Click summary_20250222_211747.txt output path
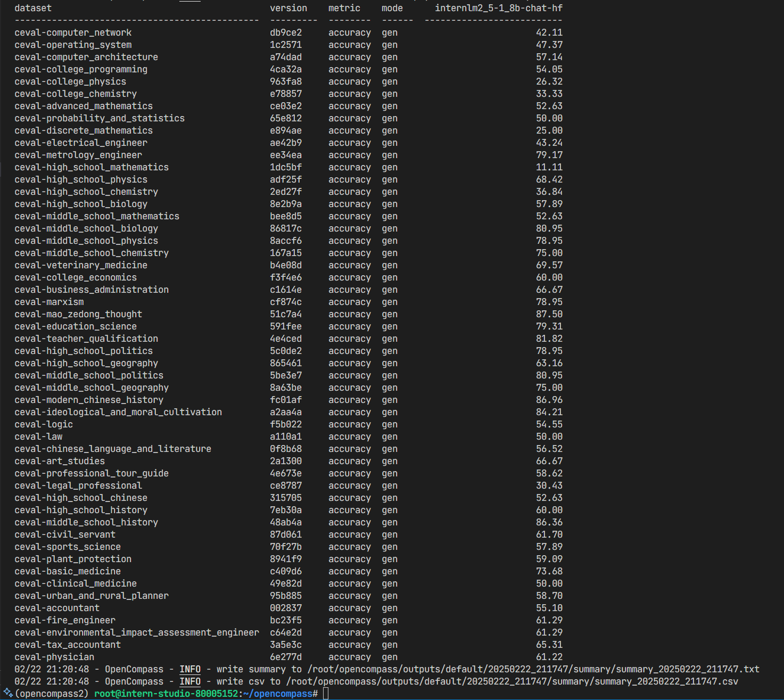 click(533, 669)
